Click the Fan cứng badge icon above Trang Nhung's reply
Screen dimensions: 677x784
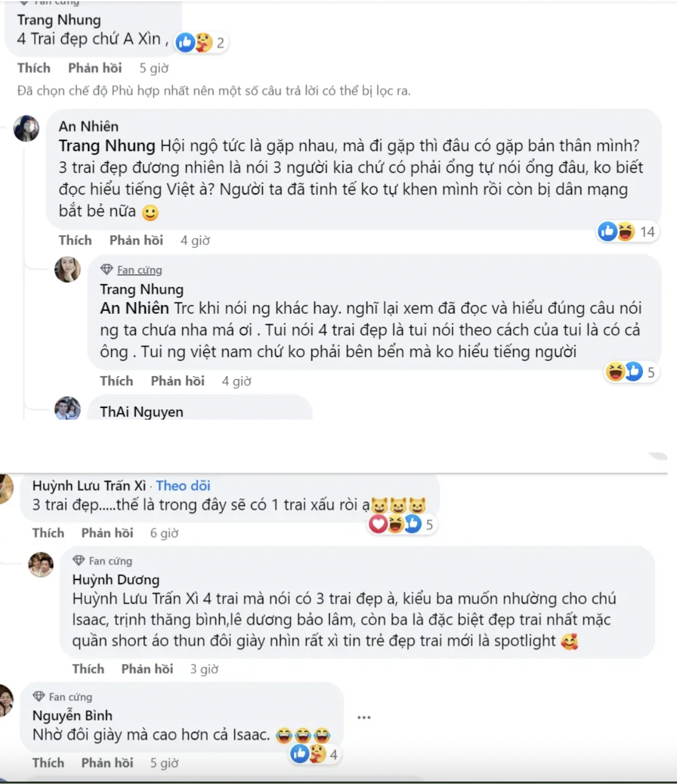107,269
